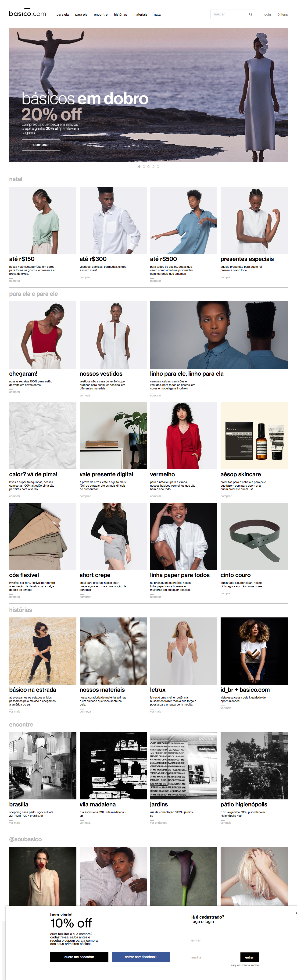
Task: Click the e-mail login field
Action: tap(213, 940)
